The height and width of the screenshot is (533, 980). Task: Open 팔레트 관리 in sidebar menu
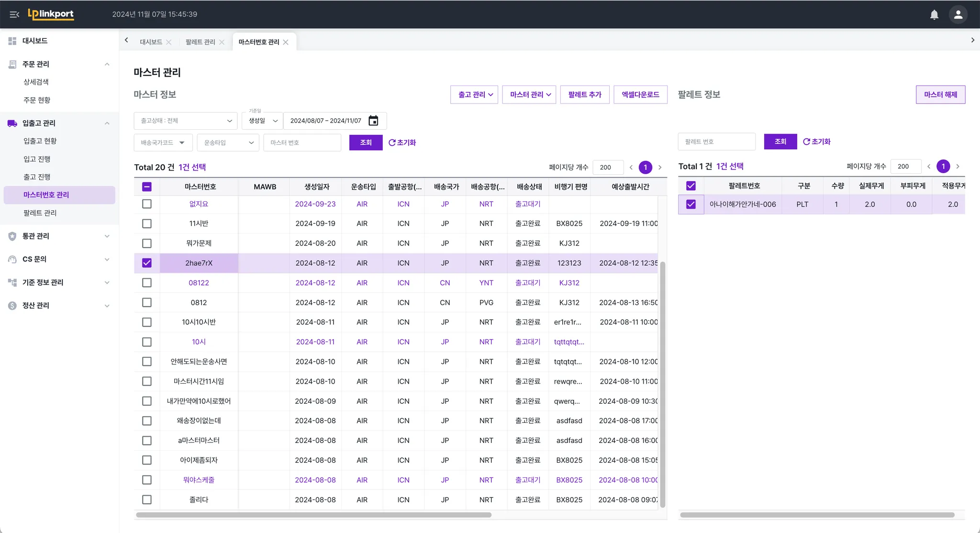40,213
